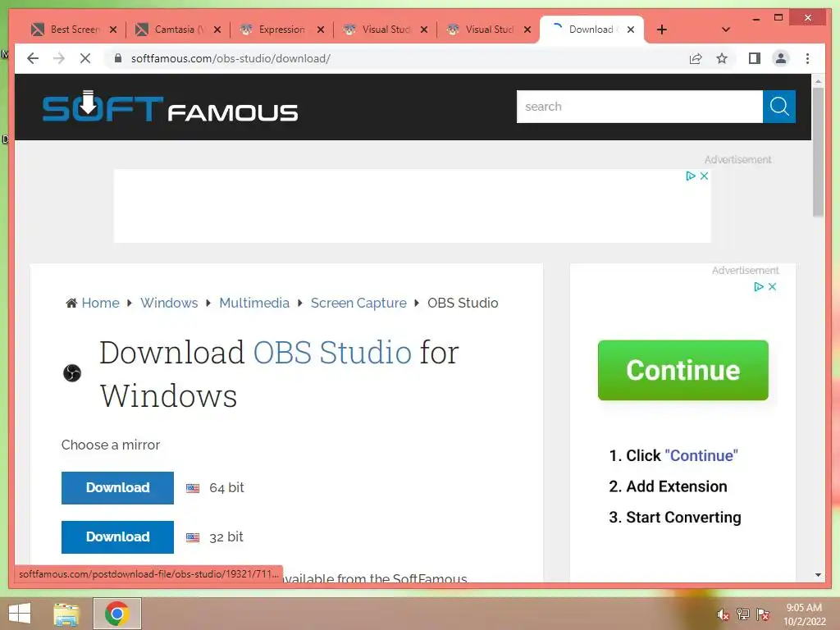
Task: Click OBS Studio link in heading
Action: point(332,353)
